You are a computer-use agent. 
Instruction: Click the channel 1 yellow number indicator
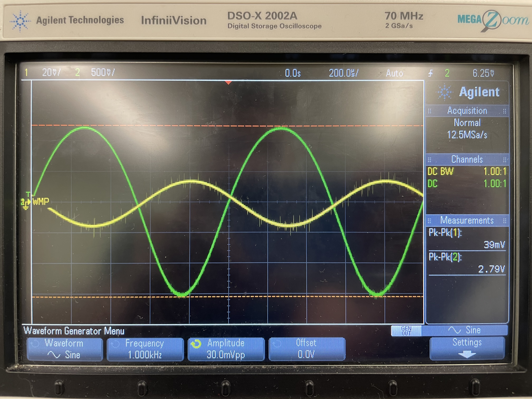click(26, 72)
